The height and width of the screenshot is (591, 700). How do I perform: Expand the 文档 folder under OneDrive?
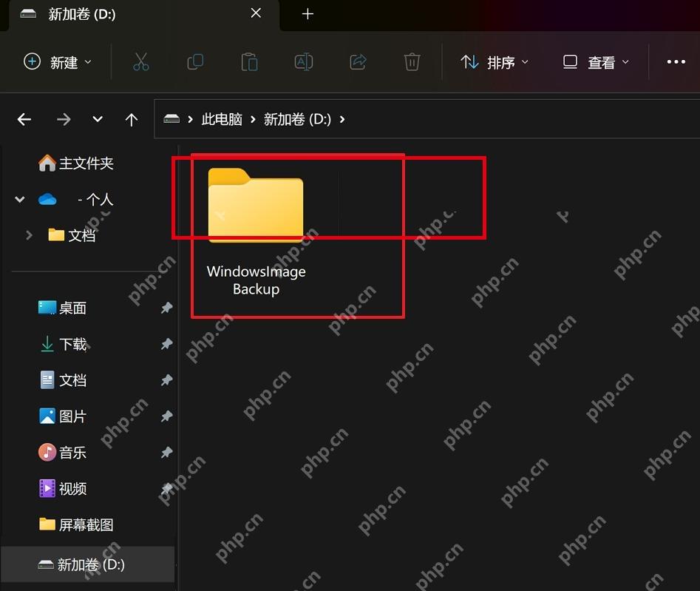(29, 235)
